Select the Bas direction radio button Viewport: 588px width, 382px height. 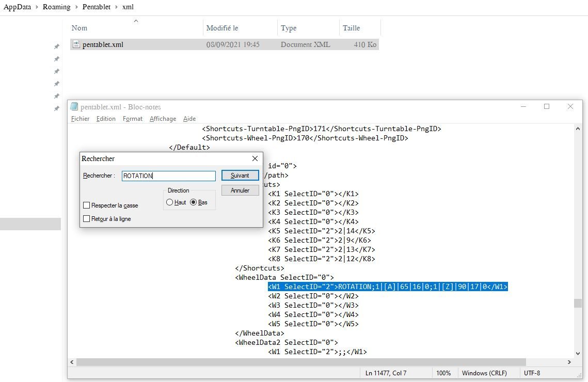[194, 202]
